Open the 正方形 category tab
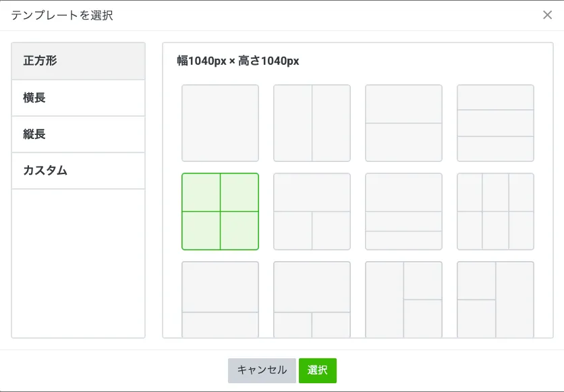The image size is (564, 392). tap(78, 61)
